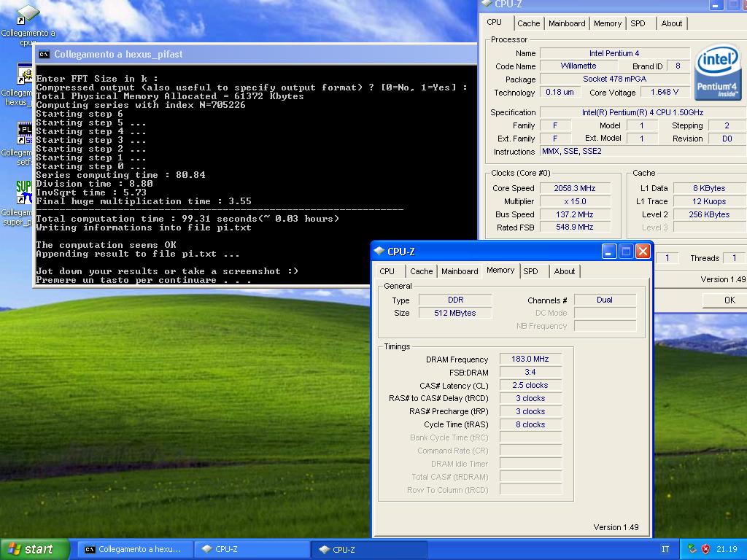Click Threads field showing 1
747x560 pixels.
point(734,257)
